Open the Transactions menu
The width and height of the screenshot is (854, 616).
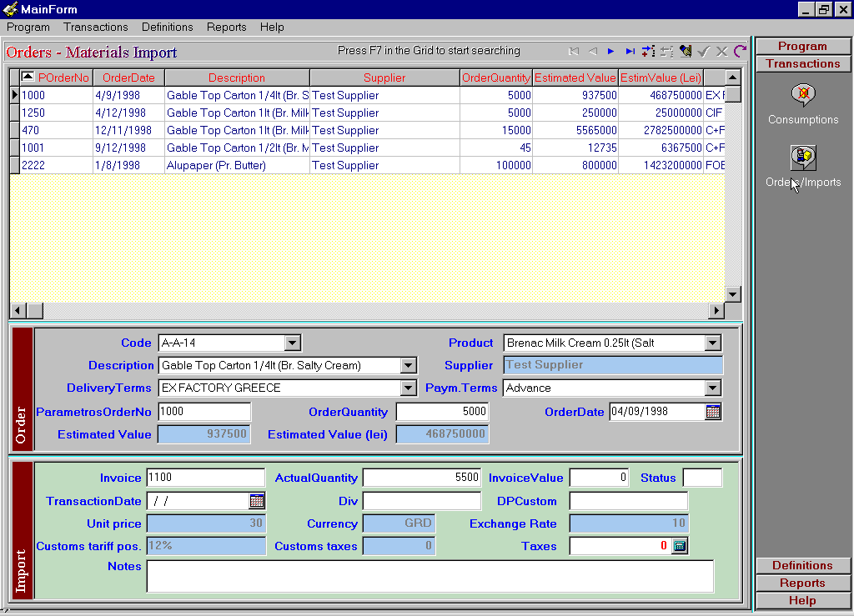[x=96, y=27]
